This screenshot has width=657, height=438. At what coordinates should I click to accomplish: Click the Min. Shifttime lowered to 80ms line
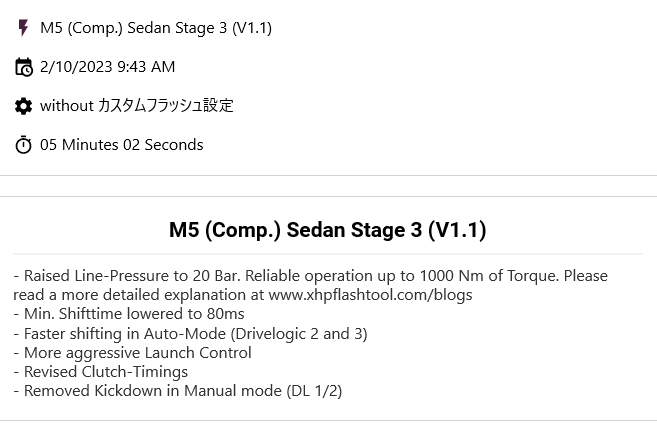click(129, 314)
